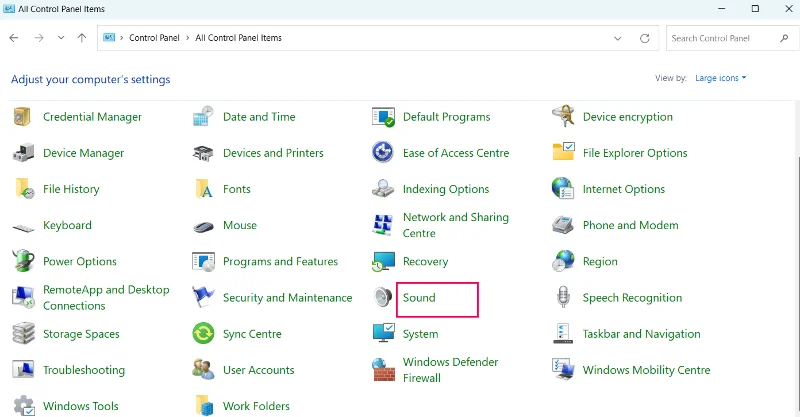Click the Security and Maintenance flag icon
The width and height of the screenshot is (800, 417).
203,297
